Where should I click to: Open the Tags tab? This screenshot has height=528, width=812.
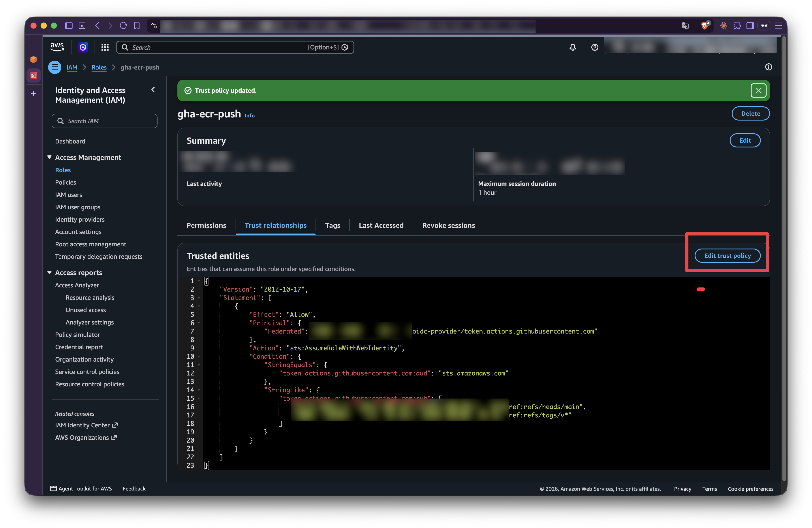333,225
